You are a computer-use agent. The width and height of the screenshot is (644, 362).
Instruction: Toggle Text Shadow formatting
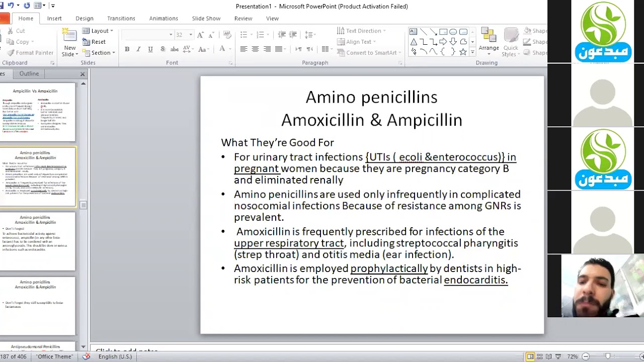[x=163, y=49]
